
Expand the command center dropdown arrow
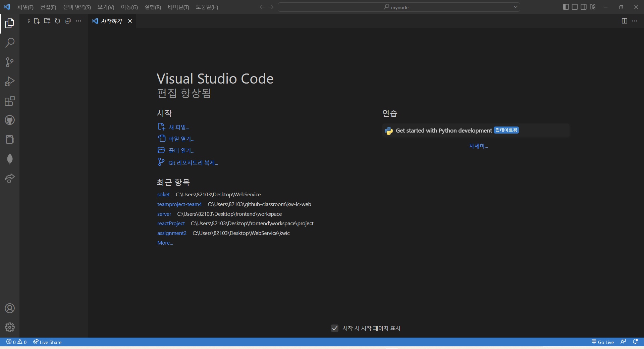[x=516, y=7]
